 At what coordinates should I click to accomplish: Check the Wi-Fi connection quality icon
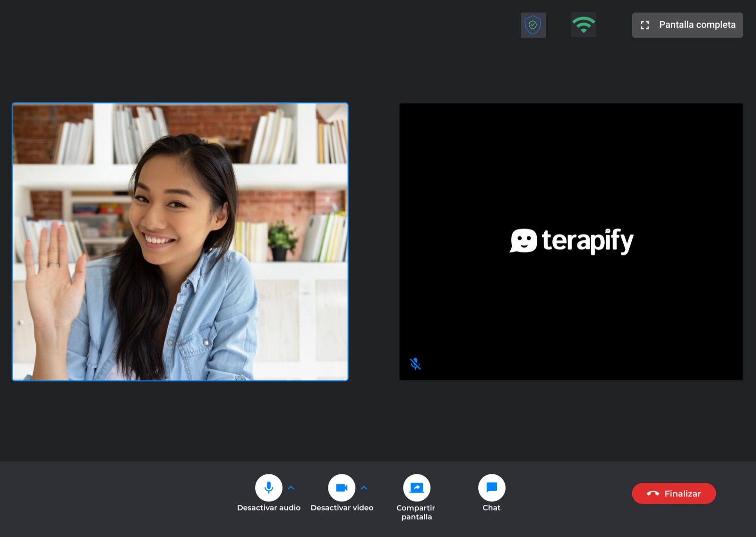point(584,25)
